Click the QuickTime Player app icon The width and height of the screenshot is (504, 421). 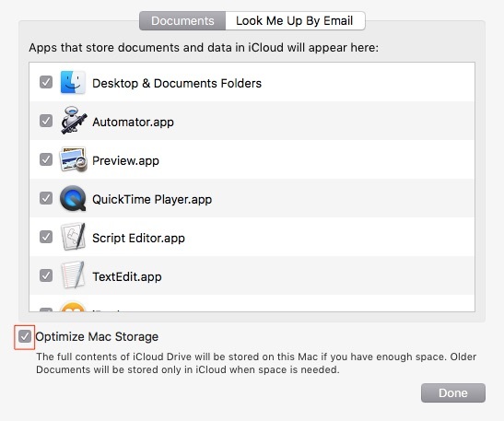click(x=73, y=198)
